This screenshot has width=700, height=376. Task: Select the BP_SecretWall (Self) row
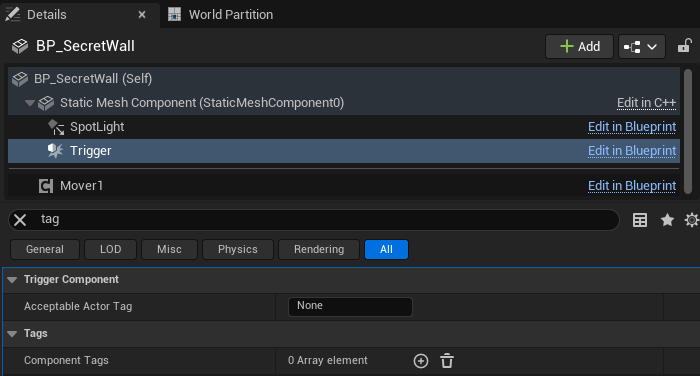[x=344, y=79]
